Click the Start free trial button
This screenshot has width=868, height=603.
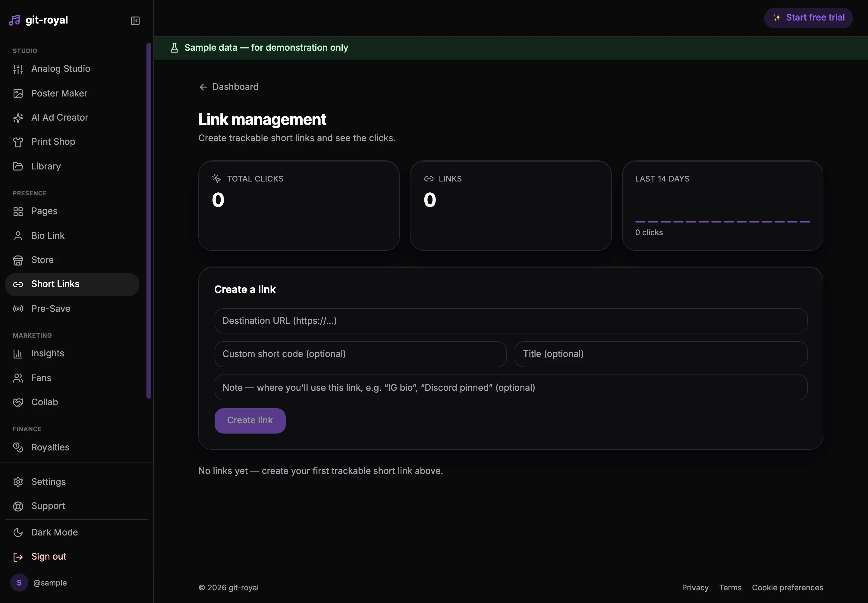click(x=808, y=18)
